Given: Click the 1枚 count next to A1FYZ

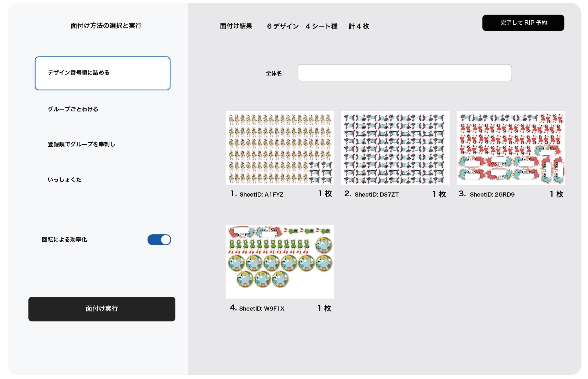Looking at the screenshot, I should (x=325, y=194).
